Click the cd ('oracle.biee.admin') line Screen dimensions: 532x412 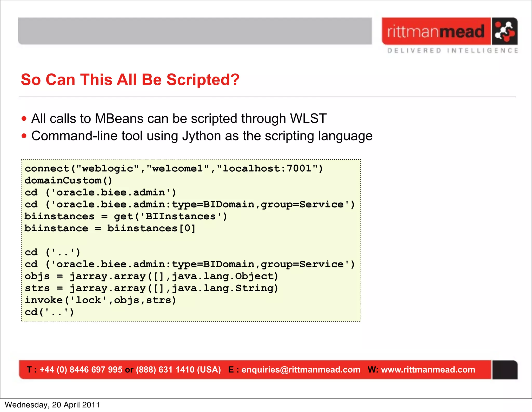[101, 192]
